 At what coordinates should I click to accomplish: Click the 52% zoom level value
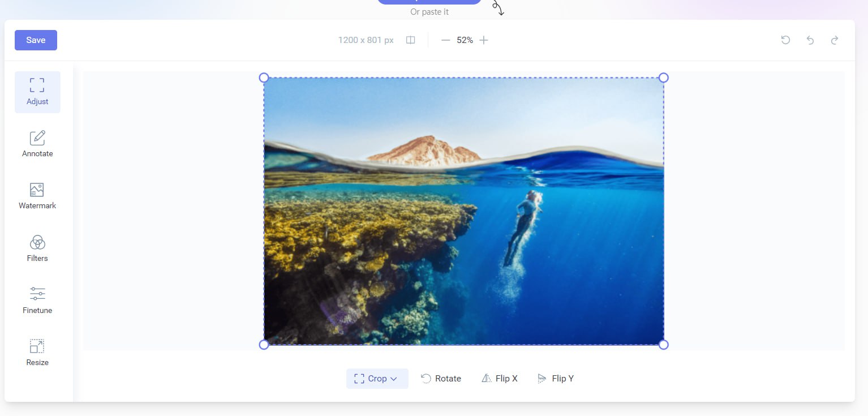pyautogui.click(x=465, y=40)
